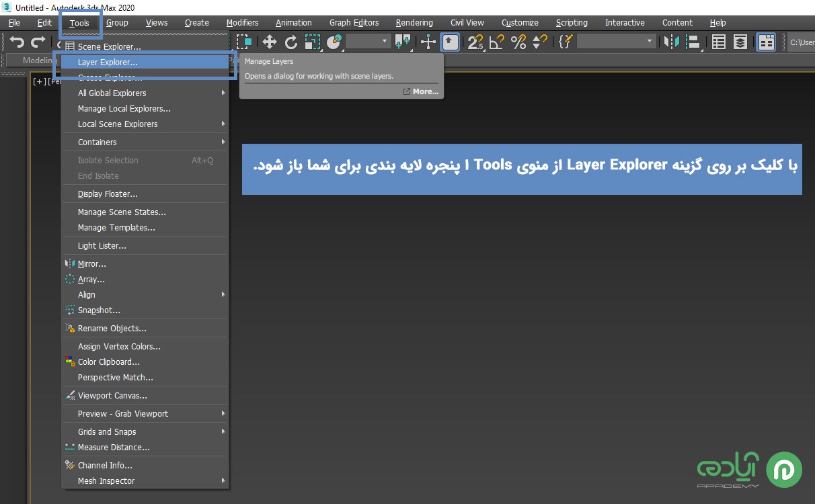Activate the Select and Move tool
The height and width of the screenshot is (504, 815).
pos(270,42)
